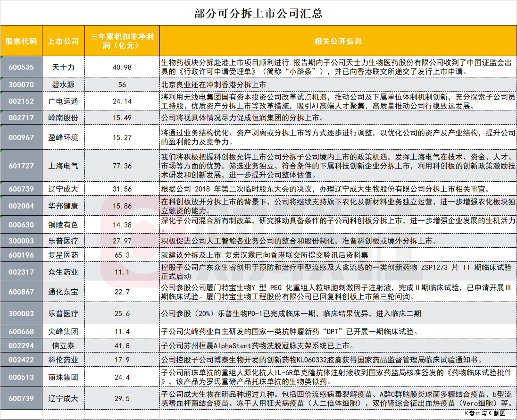Select the 股票代码 column header
Image resolution: width=517 pixels, height=420 pixels.
click(21, 41)
